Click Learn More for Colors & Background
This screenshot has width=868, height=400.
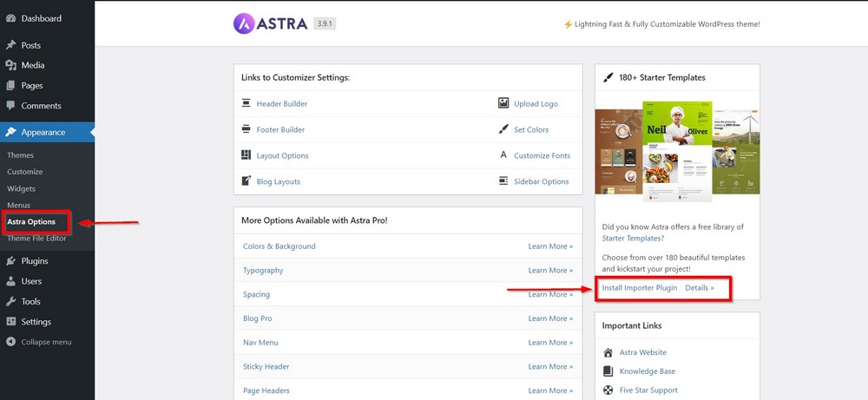(x=551, y=246)
